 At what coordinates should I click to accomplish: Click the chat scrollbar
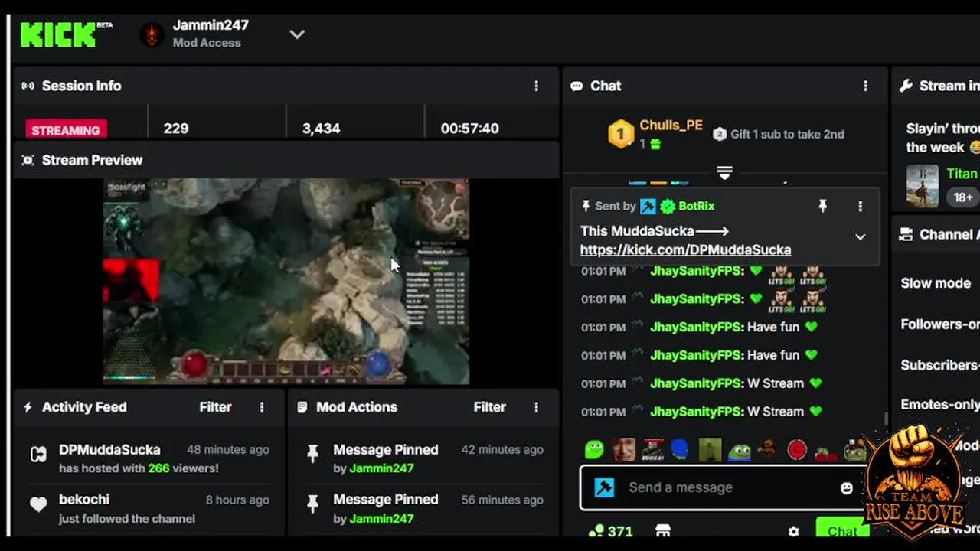point(885,419)
